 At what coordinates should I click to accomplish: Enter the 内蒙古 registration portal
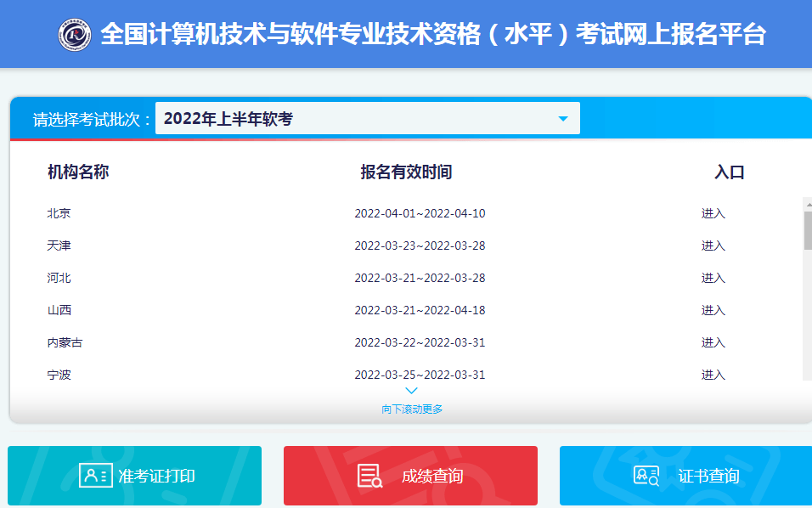click(713, 342)
